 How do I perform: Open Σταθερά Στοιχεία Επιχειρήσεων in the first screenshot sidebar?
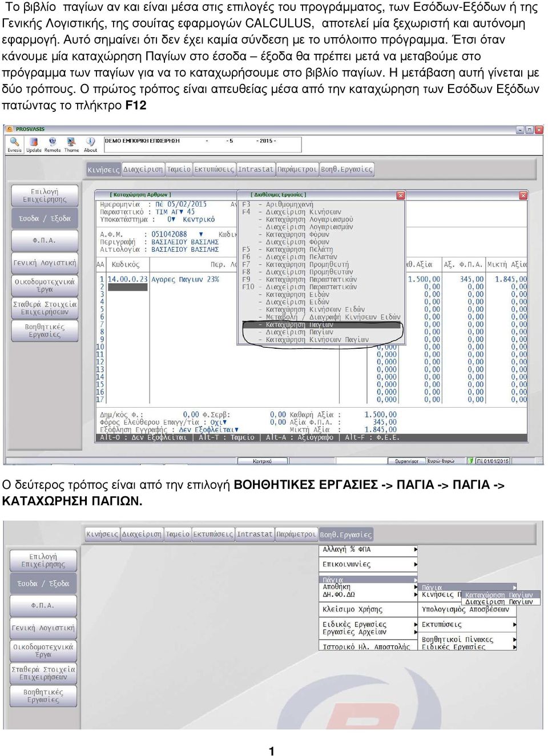(x=45, y=308)
